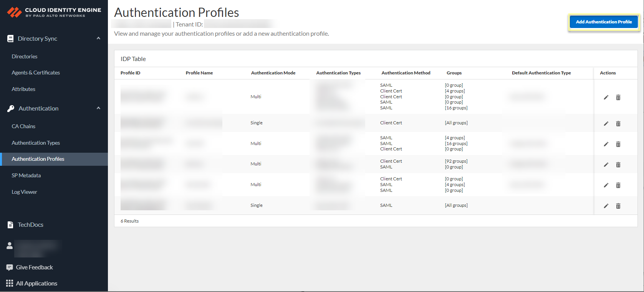Click Add Authentication Profile button
Screen dimensions: 644x292
point(604,22)
